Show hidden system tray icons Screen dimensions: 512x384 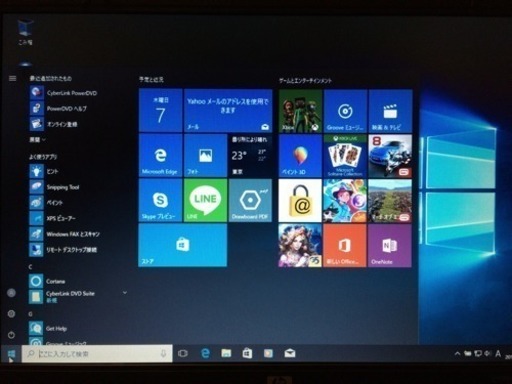click(457, 354)
